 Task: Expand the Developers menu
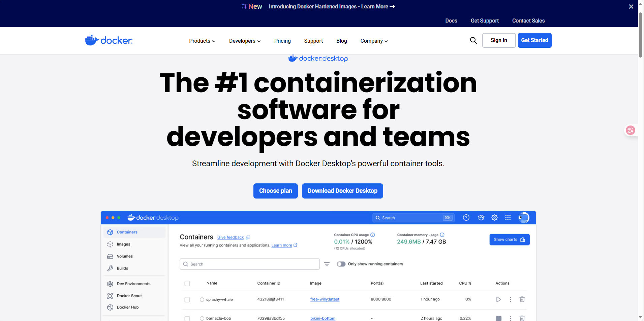[244, 41]
